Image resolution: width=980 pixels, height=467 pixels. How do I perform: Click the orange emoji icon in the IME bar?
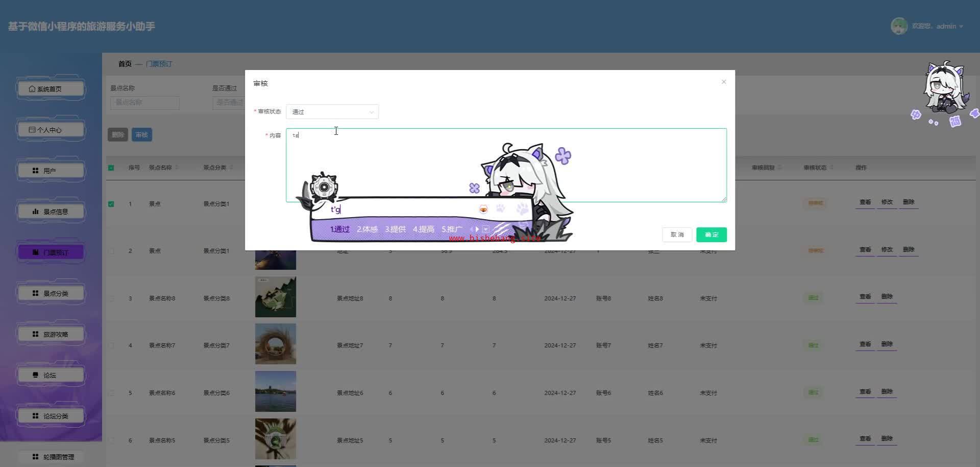[x=483, y=209]
